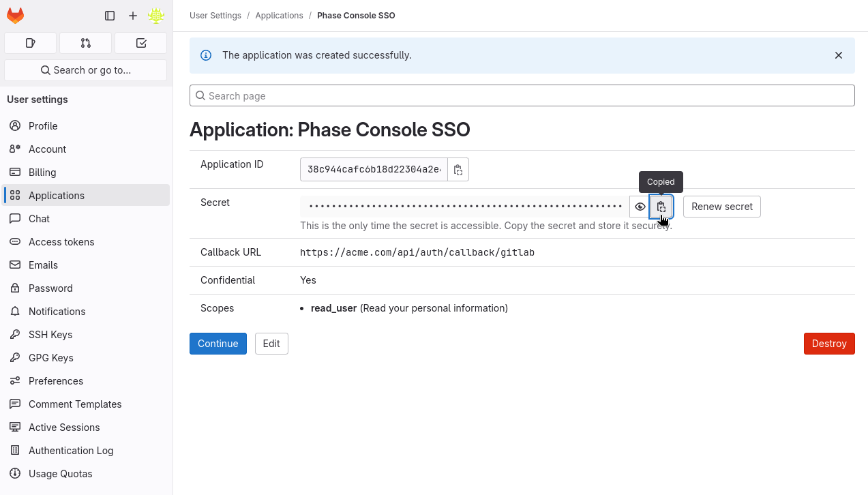Click the Comment Templates icon
This screenshot has width=868, height=495.
(x=15, y=404)
